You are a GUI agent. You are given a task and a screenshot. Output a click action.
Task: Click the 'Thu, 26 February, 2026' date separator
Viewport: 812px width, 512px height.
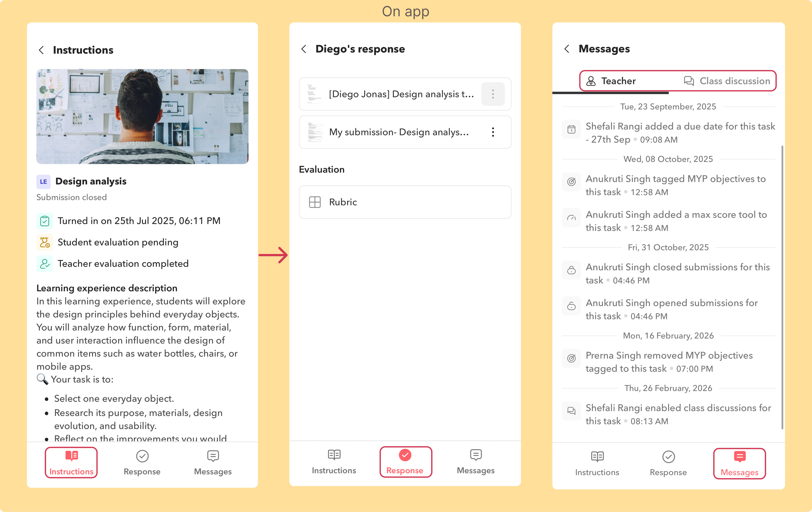668,388
